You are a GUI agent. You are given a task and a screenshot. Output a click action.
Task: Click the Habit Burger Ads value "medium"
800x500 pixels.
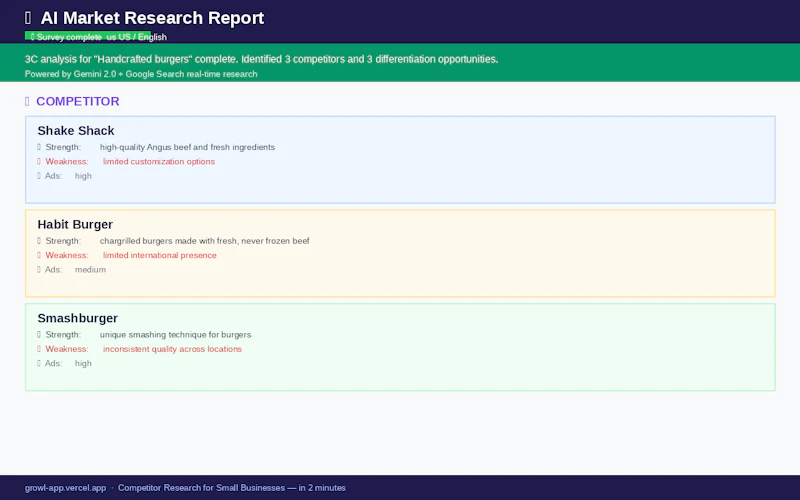(x=90, y=269)
